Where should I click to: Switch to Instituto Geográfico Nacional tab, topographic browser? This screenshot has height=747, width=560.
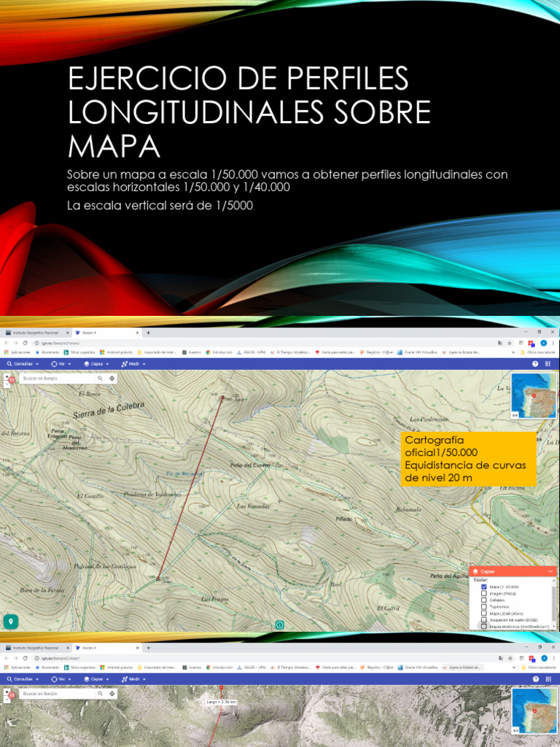click(x=37, y=333)
